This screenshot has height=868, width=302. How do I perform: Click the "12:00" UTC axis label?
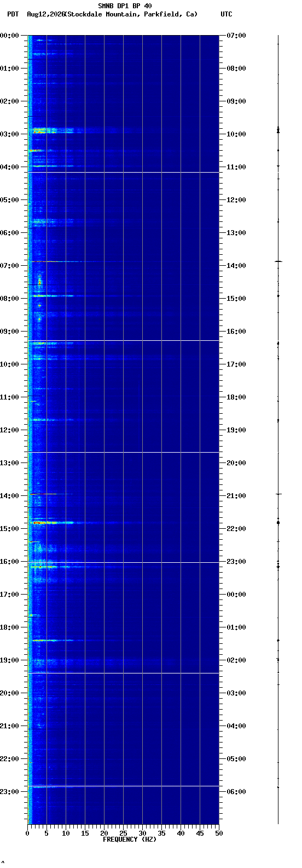(x=236, y=200)
